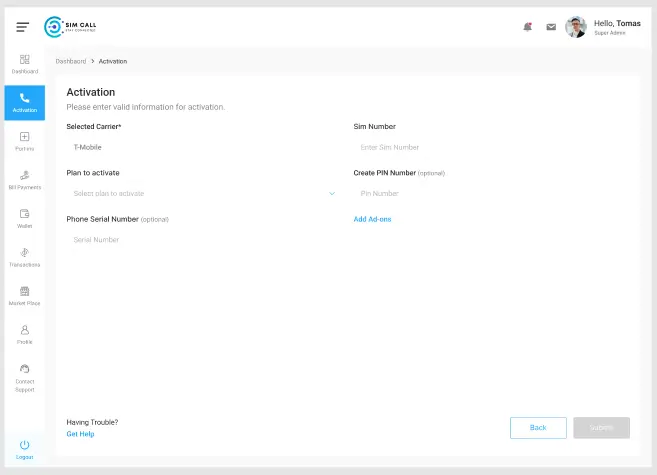Screen dimensions: 657x475
Task: Open the Wallet sidebar item
Action: pyautogui.click(x=25, y=218)
